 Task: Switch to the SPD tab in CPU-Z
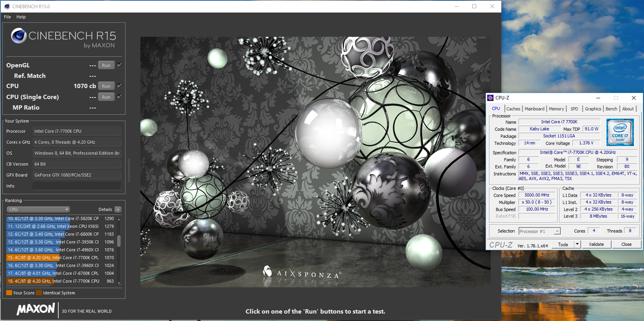pos(574,109)
